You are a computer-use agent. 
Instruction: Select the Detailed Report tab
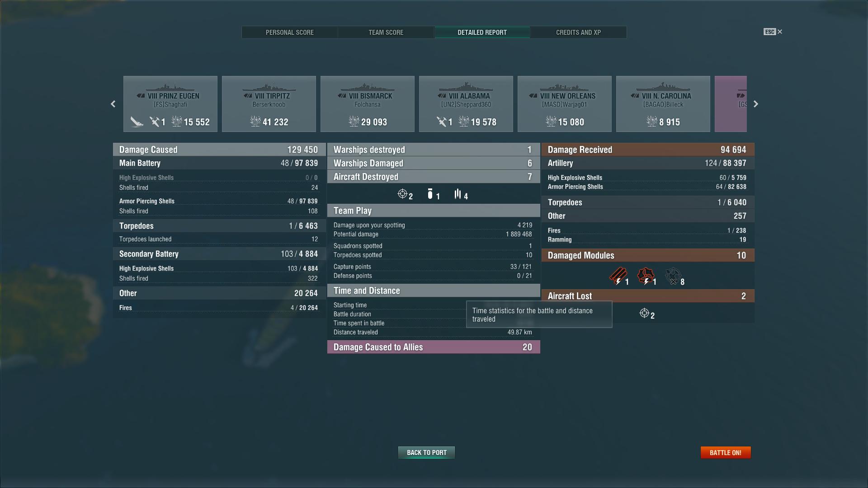(482, 33)
